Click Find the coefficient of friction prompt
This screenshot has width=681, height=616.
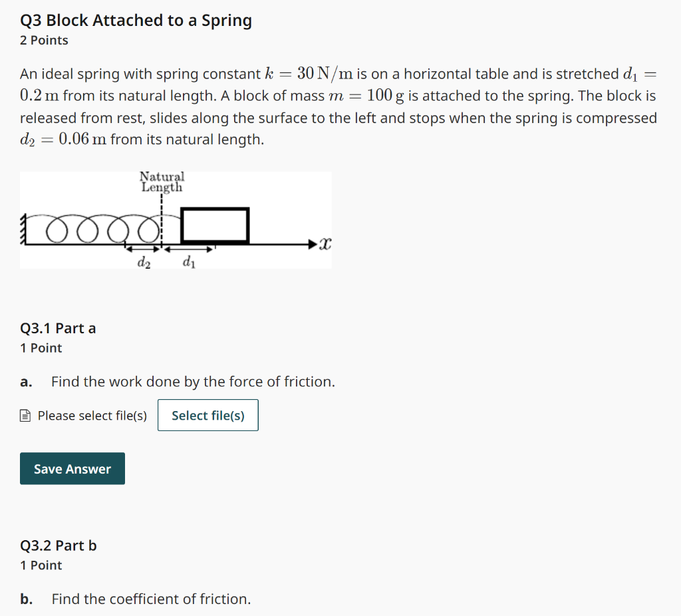coord(150,599)
